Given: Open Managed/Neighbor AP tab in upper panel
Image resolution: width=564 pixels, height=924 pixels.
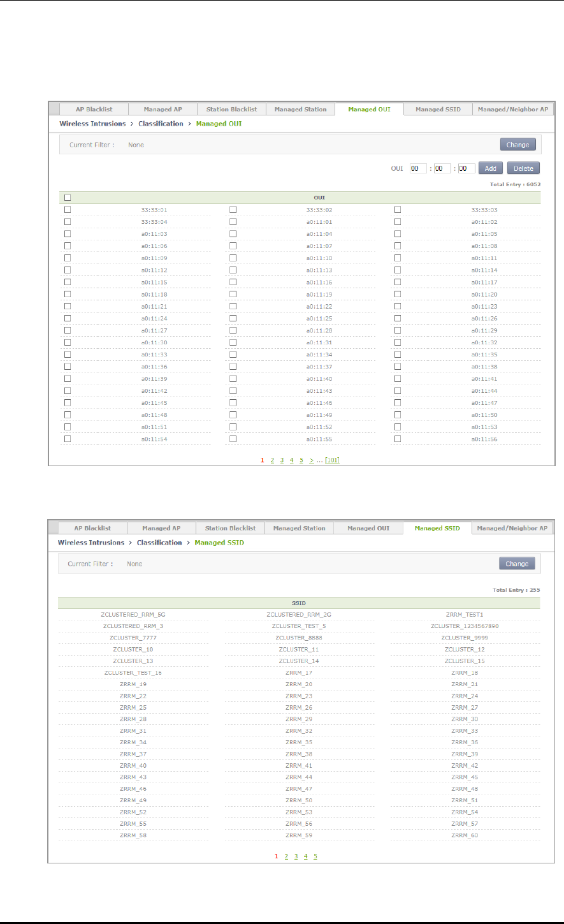Looking at the screenshot, I should 514,109.
